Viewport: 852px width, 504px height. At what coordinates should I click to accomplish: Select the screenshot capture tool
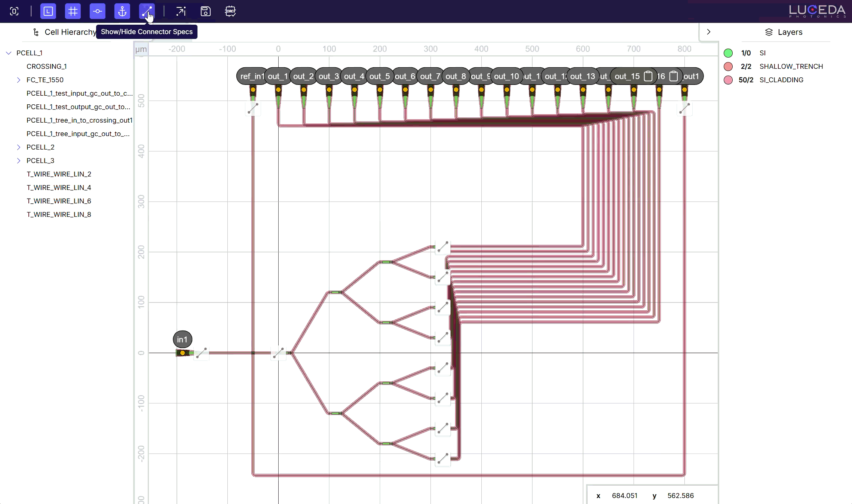pos(14,11)
